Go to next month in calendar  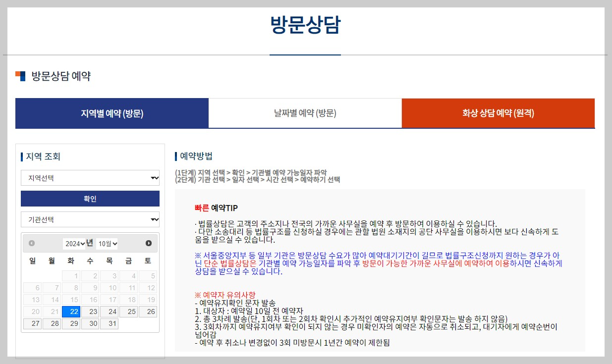[149, 243]
